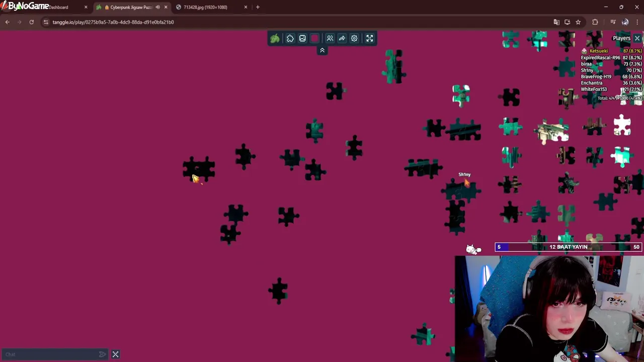Screen dimensions: 644x362
Task: Click the white puzzle piece
Action: coord(622,125)
